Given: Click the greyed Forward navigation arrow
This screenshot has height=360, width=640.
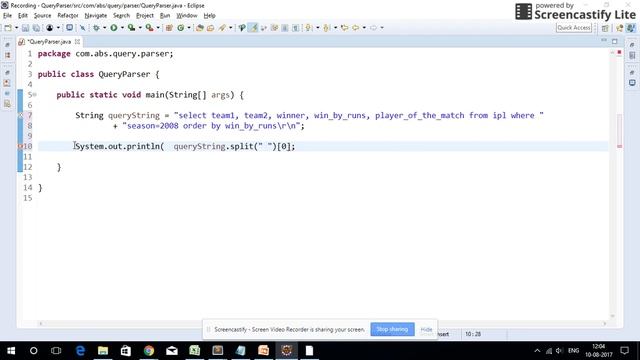Looking at the screenshot, I should point(373,28).
